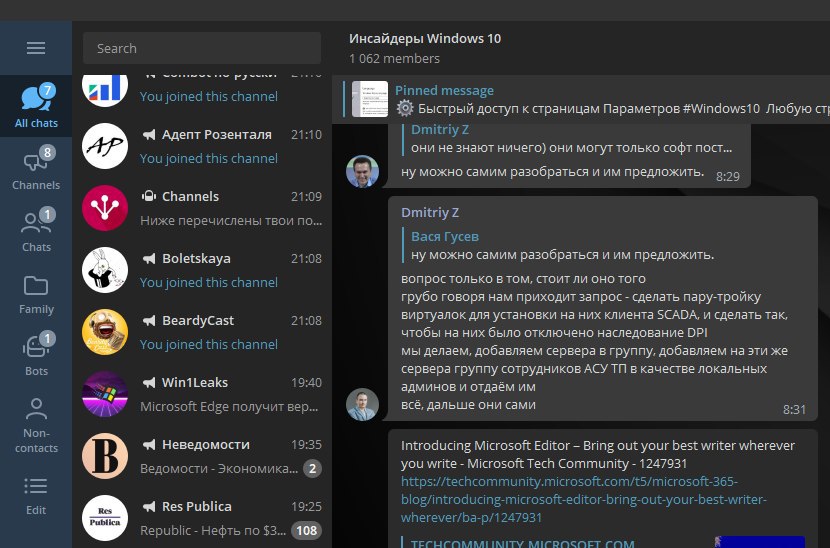
Task: Click the 108 unread badge on Res Publica
Action: [306, 531]
